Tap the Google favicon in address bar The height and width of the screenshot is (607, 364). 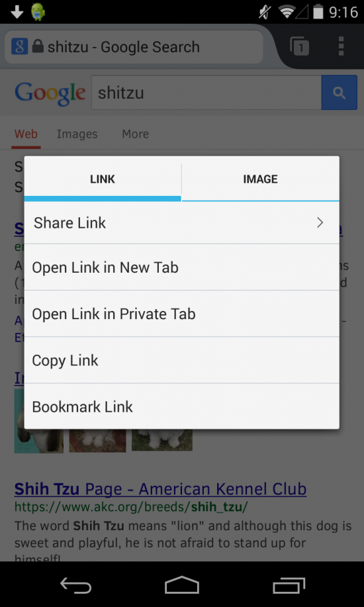(x=19, y=46)
